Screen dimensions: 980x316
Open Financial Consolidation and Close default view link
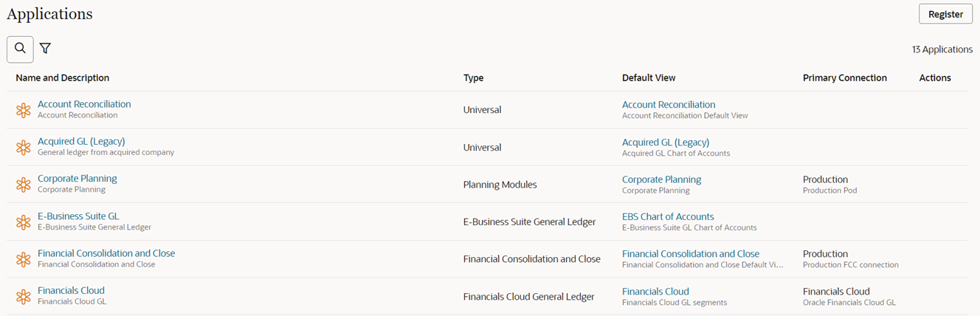tap(690, 254)
